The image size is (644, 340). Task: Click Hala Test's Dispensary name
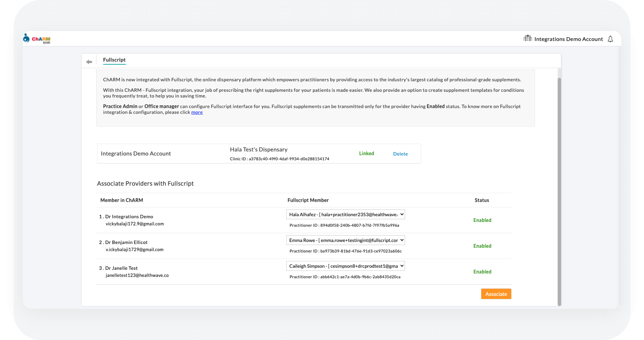tap(259, 149)
